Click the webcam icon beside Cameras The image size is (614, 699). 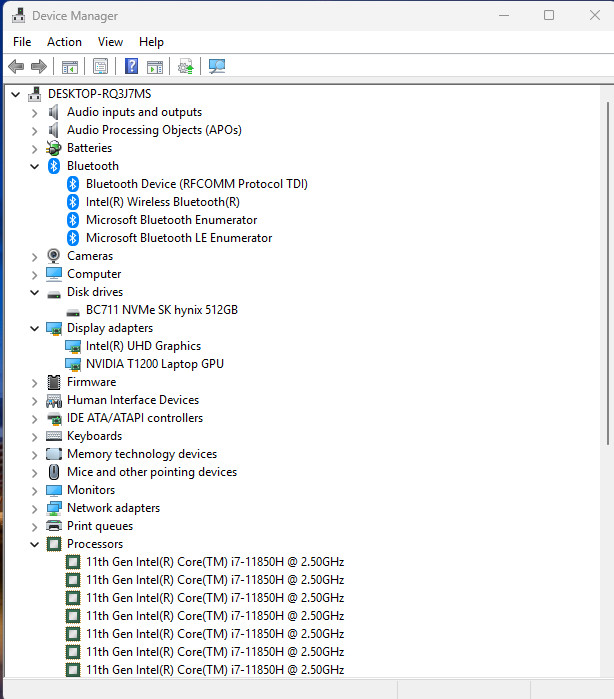coord(54,256)
